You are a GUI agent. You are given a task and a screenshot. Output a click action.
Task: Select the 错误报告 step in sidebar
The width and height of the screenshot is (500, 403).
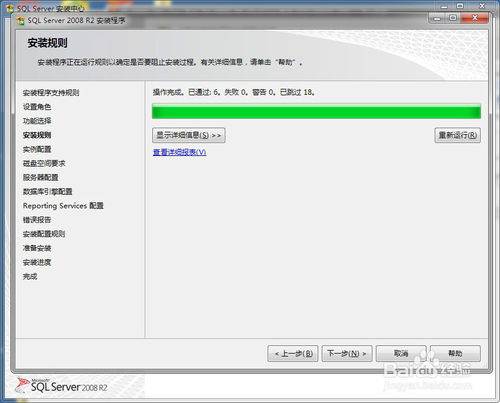37,220
